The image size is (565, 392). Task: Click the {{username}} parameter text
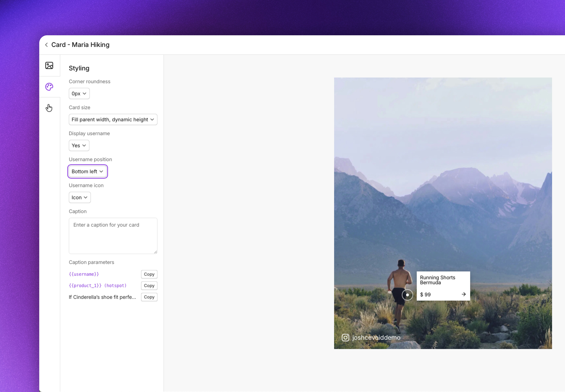[84, 274]
